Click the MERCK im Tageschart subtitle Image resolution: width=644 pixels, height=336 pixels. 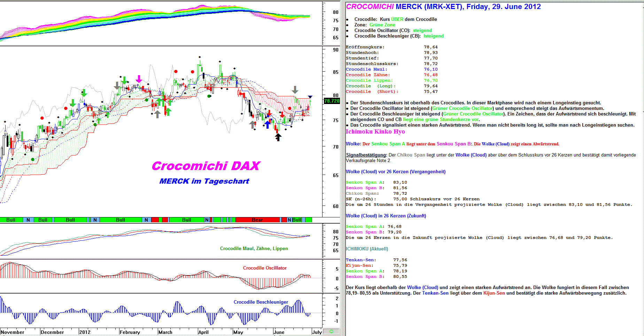coord(204,181)
